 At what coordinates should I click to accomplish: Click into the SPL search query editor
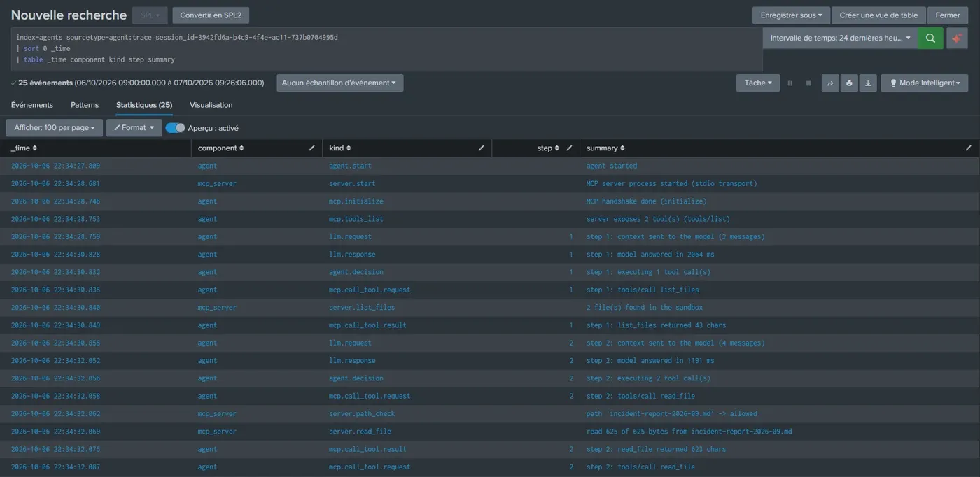386,49
